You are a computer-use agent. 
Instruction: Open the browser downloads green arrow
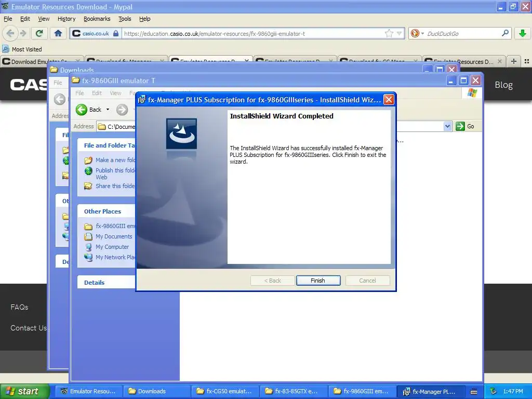click(x=523, y=33)
